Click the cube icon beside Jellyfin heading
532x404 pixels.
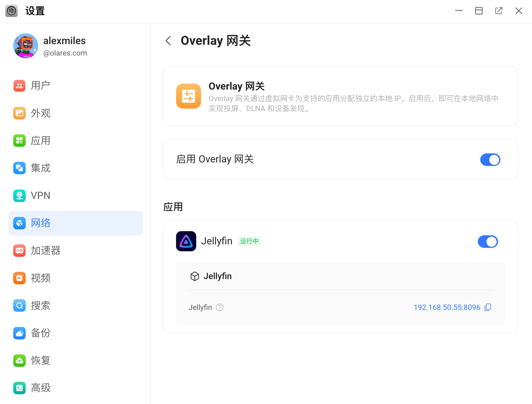195,276
